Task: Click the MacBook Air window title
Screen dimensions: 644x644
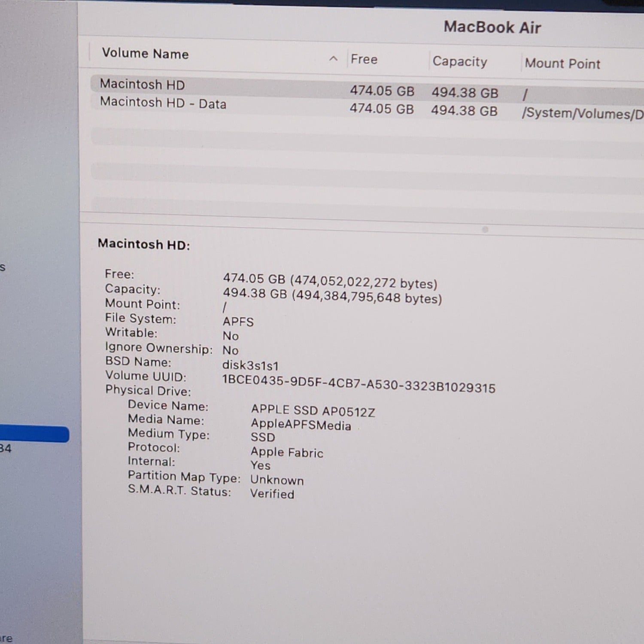Action: pos(493,27)
